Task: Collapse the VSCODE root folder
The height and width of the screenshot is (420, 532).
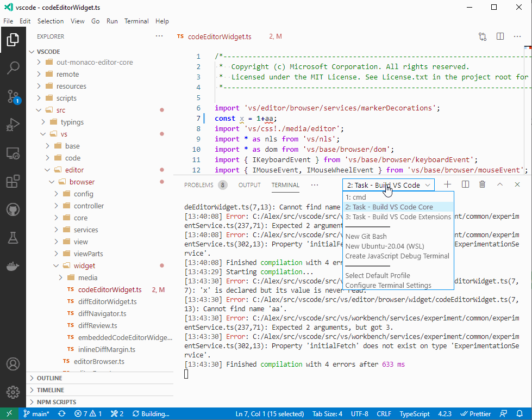Action: 32,52
